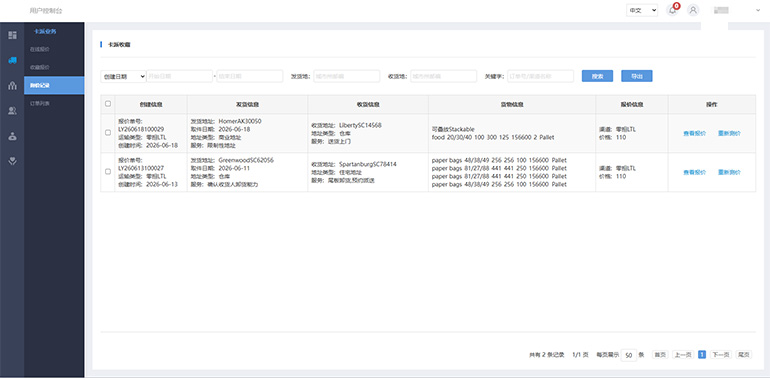Focus the 收货地 destination city input
The width and height of the screenshot is (770, 380).
[443, 76]
